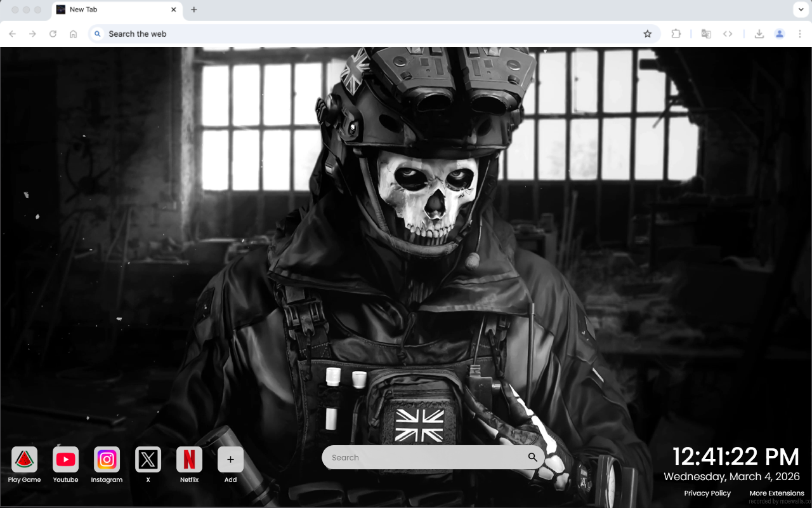This screenshot has width=812, height=508.
Task: Click the magnifier icon in page search bar
Action: coord(532,457)
